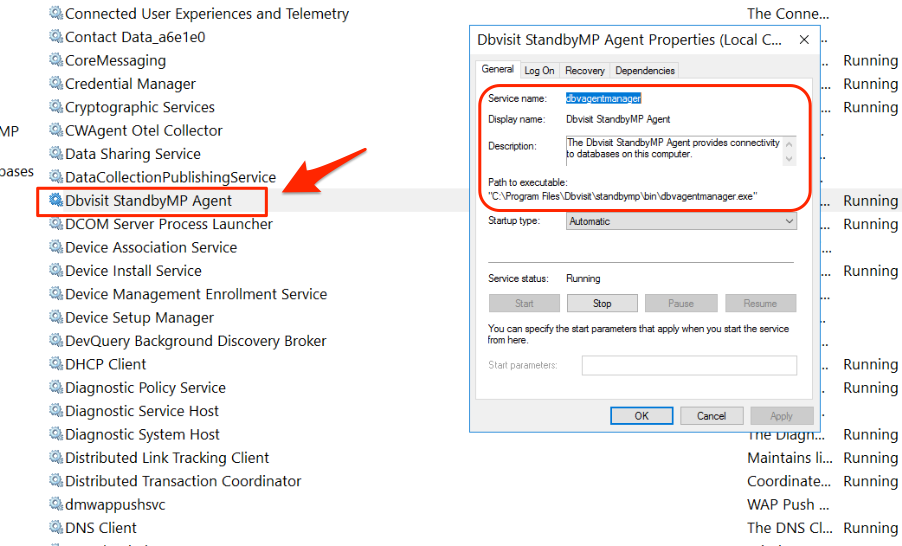Open the Recovery tab
902x546 pixels.
pos(585,71)
